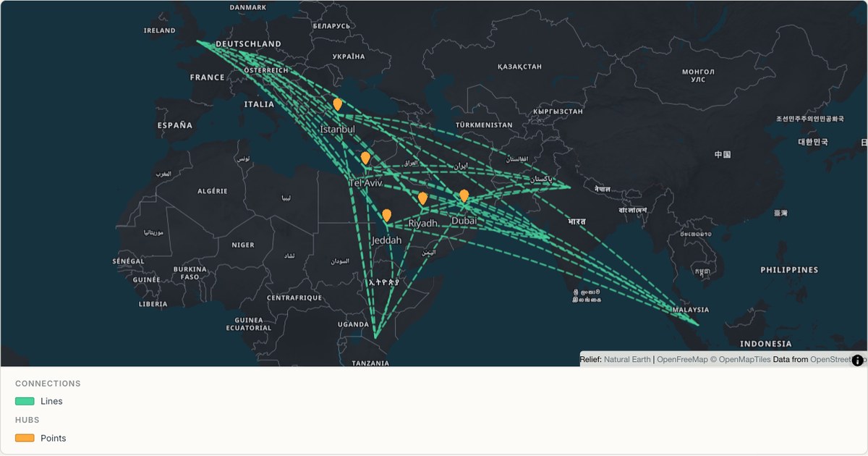Toggle the map attribution info icon
Viewport: 868px width, 456px height.
pyautogui.click(x=858, y=360)
